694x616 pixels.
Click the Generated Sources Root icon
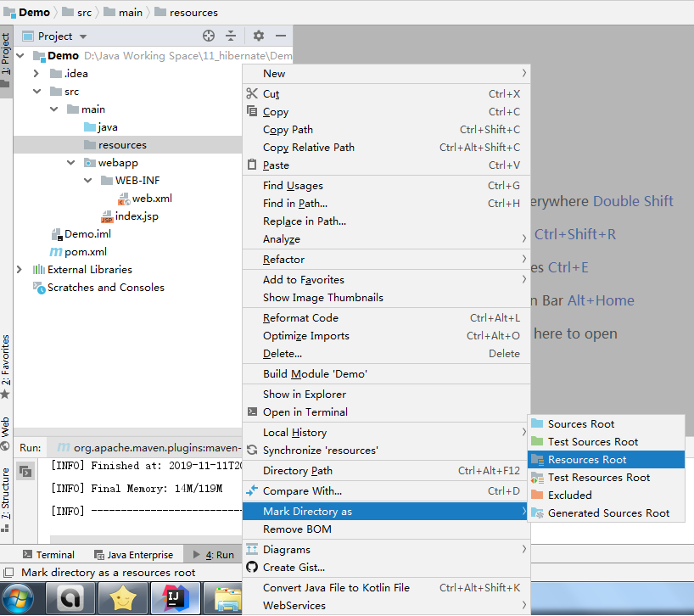tap(537, 512)
